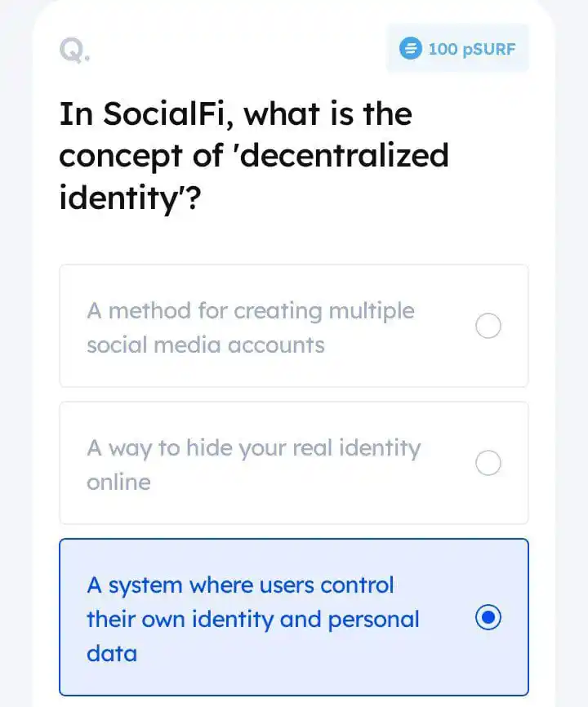
Task: Click the word 'online' in second option
Action: click(118, 482)
